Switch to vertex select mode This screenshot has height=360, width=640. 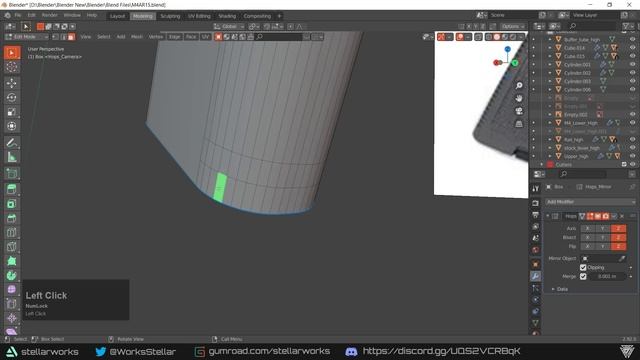[56, 37]
